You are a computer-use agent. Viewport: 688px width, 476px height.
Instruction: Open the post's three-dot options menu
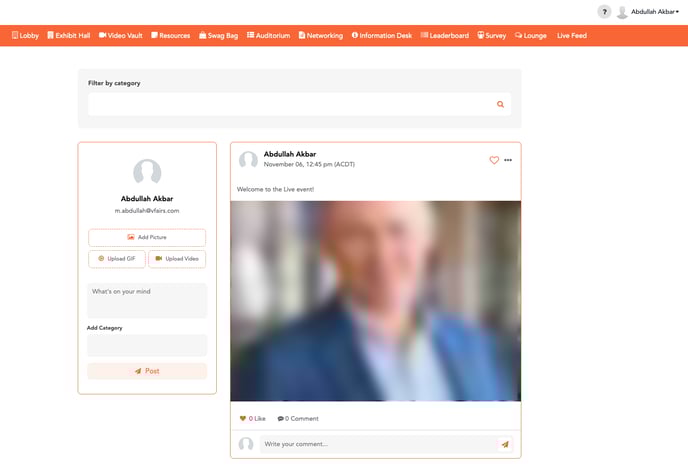click(x=508, y=160)
